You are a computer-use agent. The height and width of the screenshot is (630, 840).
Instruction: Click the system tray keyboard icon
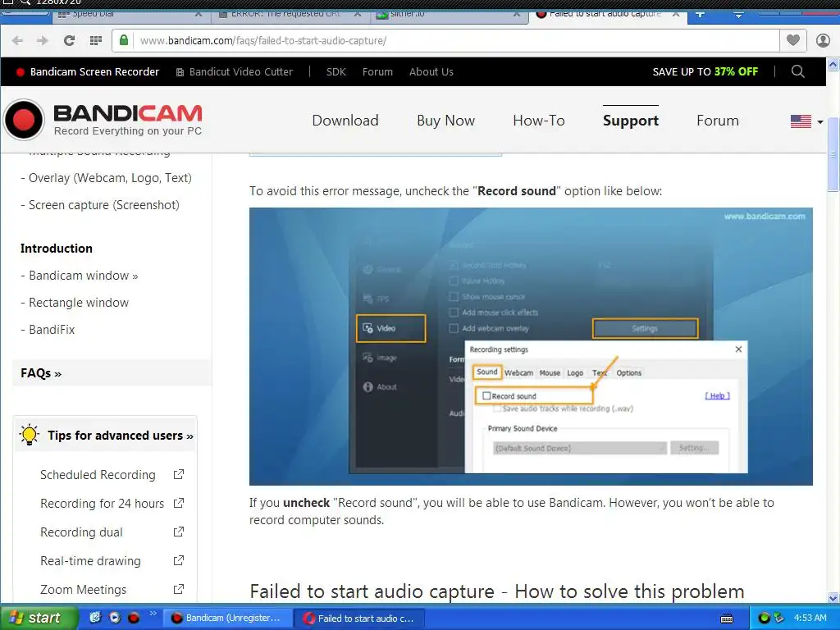point(727,619)
